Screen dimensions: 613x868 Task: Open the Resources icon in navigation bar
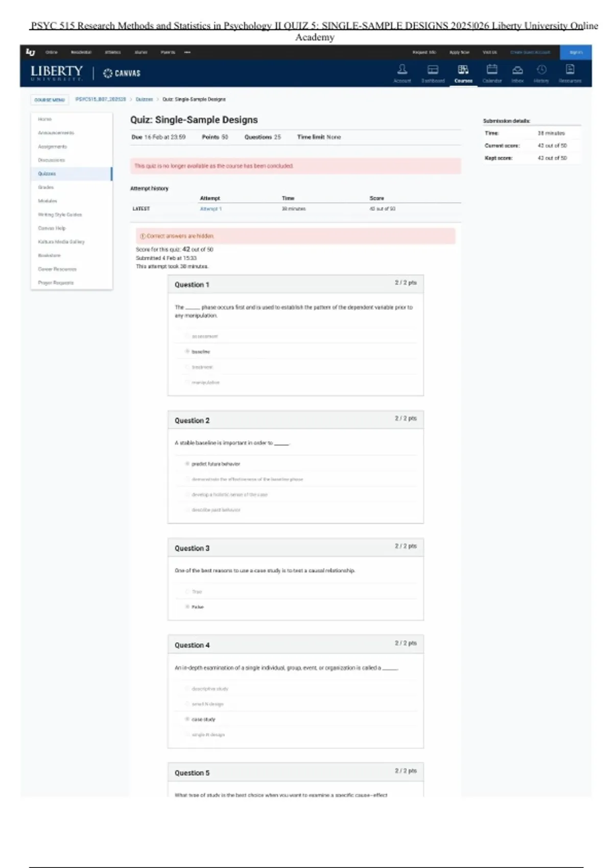click(x=570, y=69)
